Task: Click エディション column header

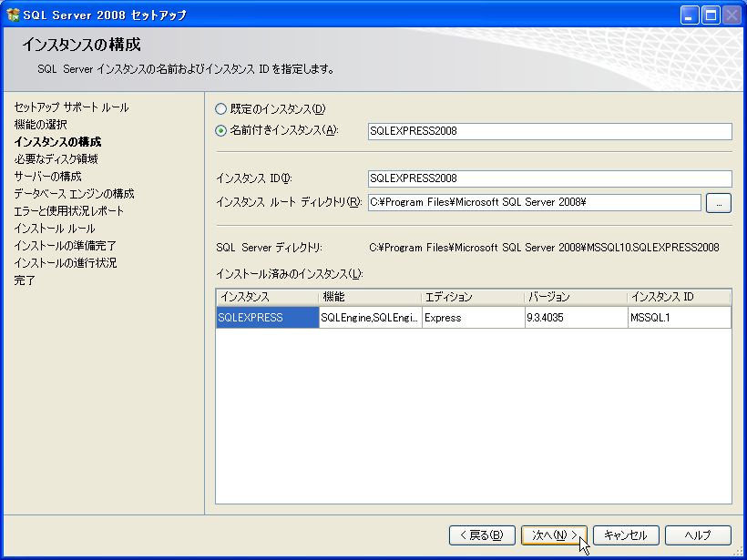Action: coord(473,297)
